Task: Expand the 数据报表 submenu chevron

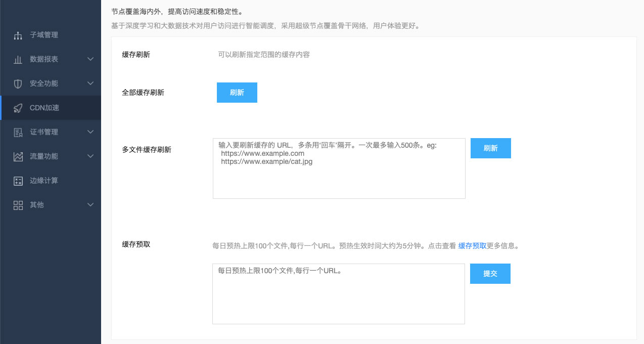Action: point(90,59)
